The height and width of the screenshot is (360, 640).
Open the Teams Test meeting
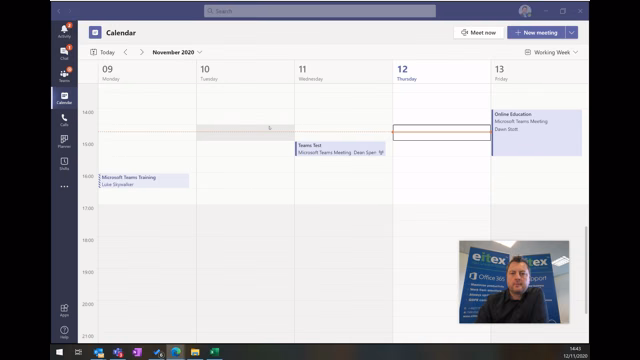(x=340, y=149)
